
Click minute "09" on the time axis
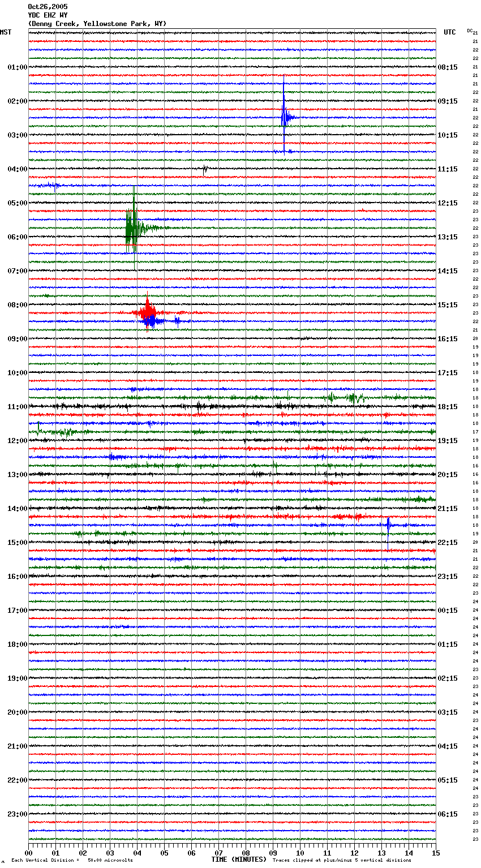pos(273,853)
